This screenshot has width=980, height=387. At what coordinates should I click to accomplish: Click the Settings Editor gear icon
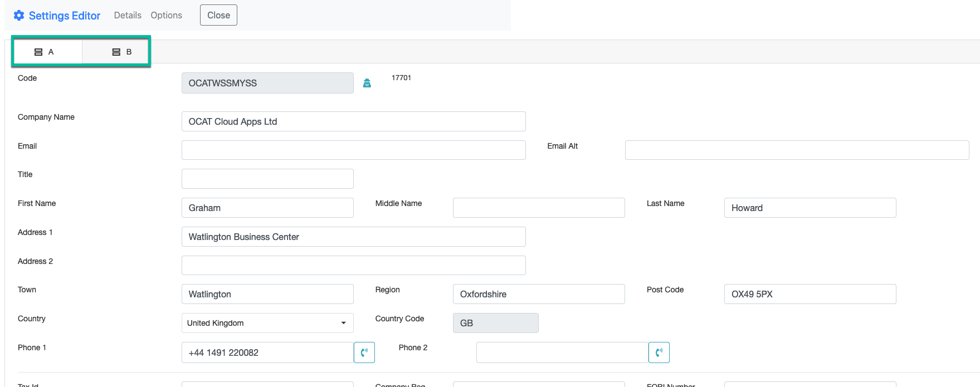[x=19, y=16]
